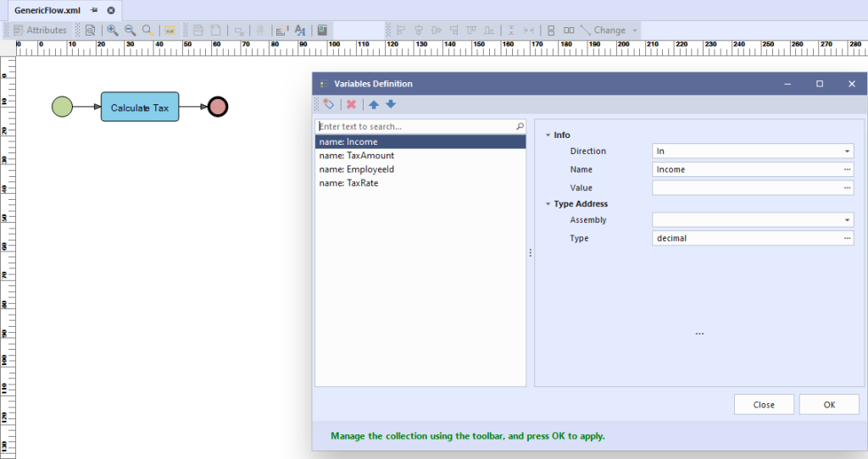Pin the GenericFlow.xml tab
This screenshot has width=868, height=459.
point(94,10)
